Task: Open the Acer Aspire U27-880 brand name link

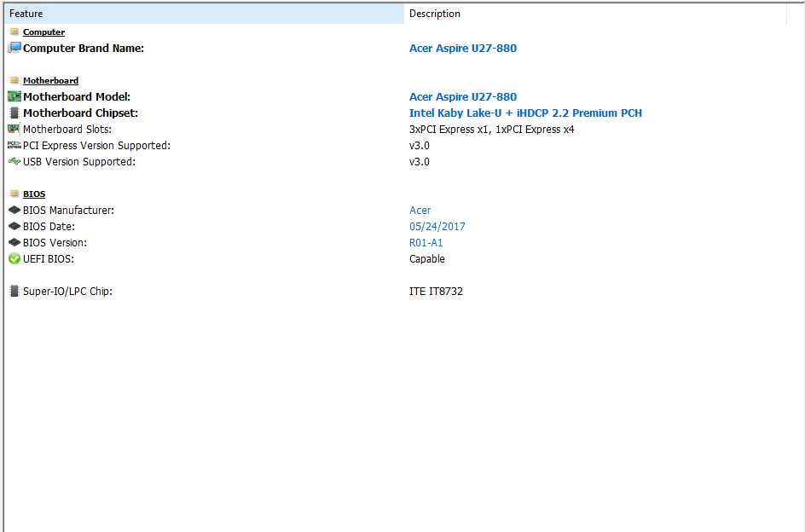Action: pos(463,49)
